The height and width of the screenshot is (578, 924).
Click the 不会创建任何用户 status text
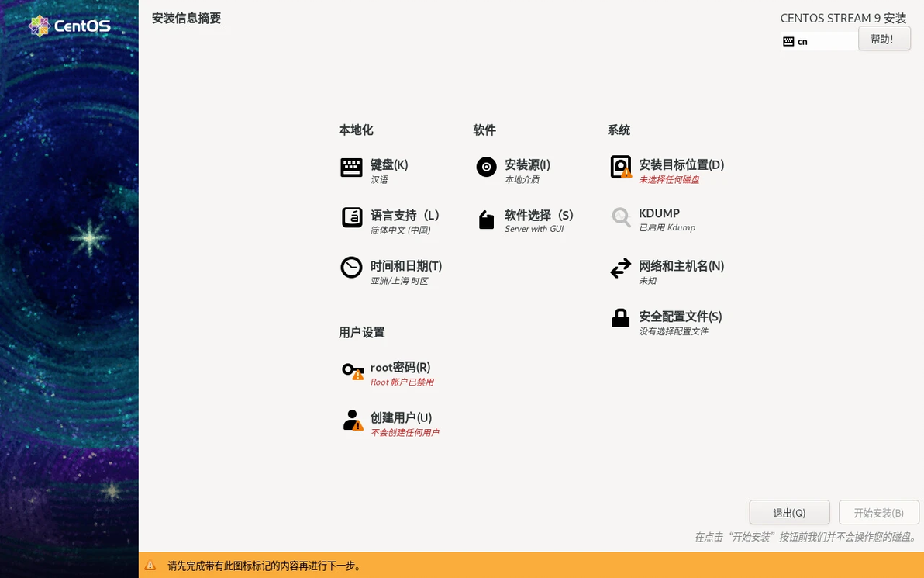pyautogui.click(x=405, y=432)
